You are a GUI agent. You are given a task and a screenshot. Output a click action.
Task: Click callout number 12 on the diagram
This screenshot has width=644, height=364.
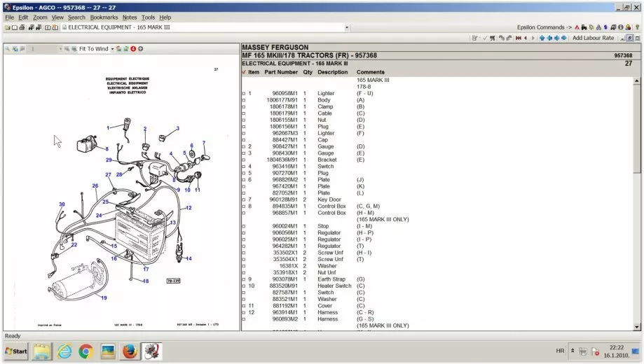189,208
